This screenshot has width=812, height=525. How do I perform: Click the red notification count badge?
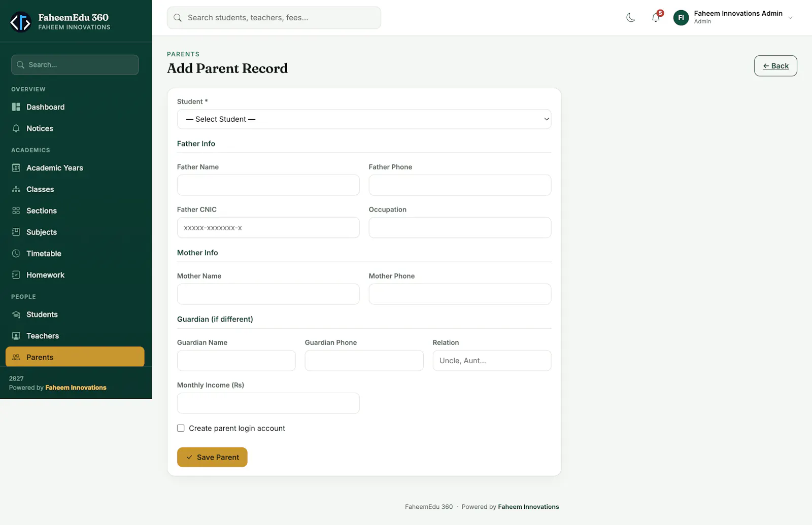[660, 13]
